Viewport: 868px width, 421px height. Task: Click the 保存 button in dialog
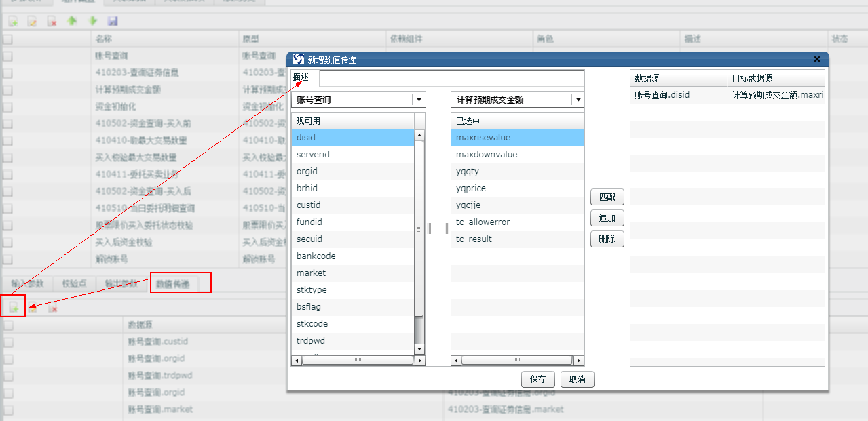click(537, 380)
